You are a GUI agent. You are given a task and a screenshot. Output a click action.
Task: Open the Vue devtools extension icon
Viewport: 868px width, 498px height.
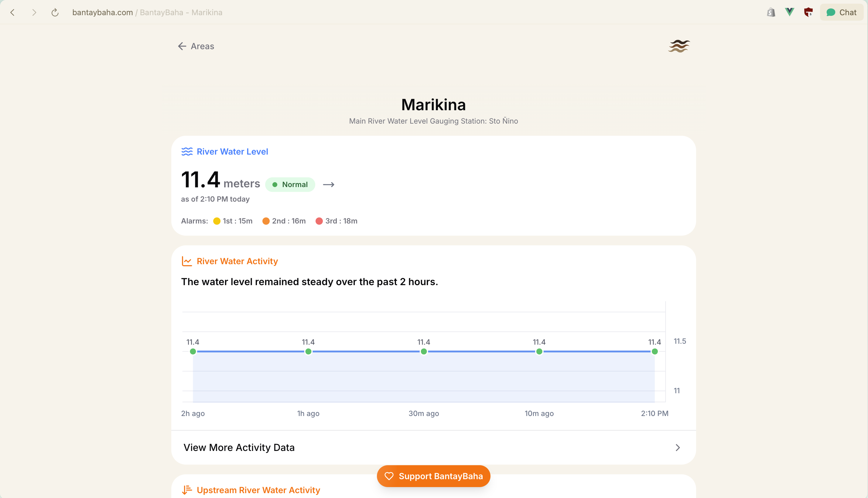click(789, 12)
